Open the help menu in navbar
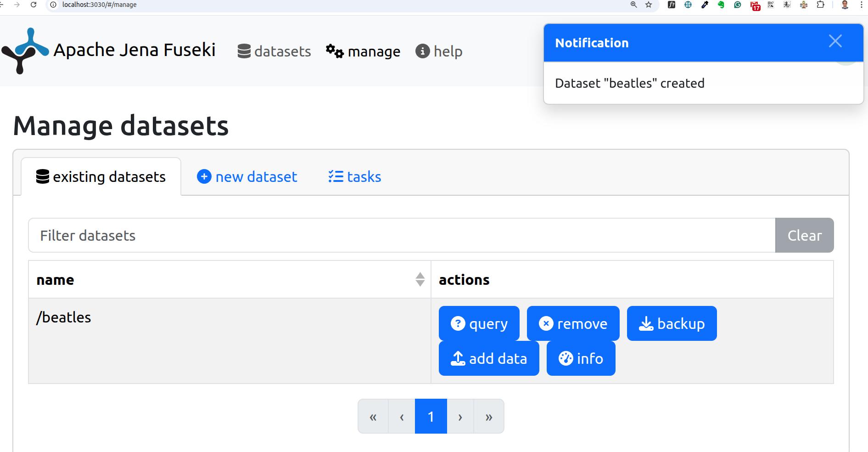The image size is (868, 452). (x=439, y=51)
